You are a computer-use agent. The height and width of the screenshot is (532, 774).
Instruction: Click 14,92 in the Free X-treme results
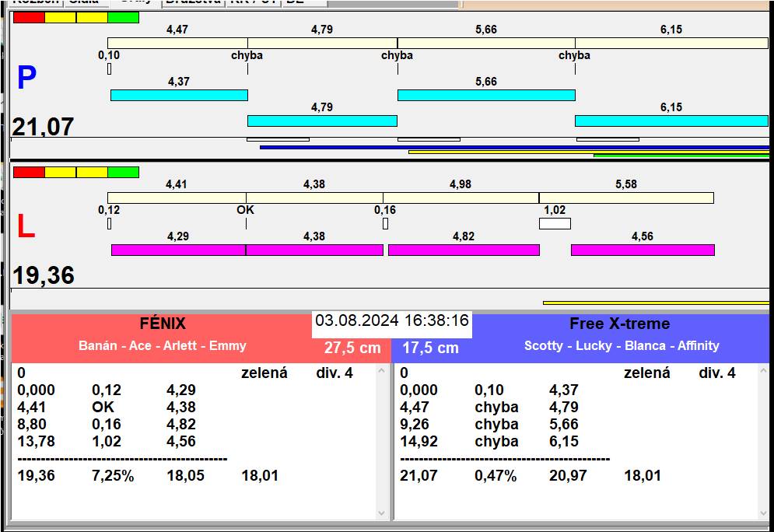(x=419, y=441)
